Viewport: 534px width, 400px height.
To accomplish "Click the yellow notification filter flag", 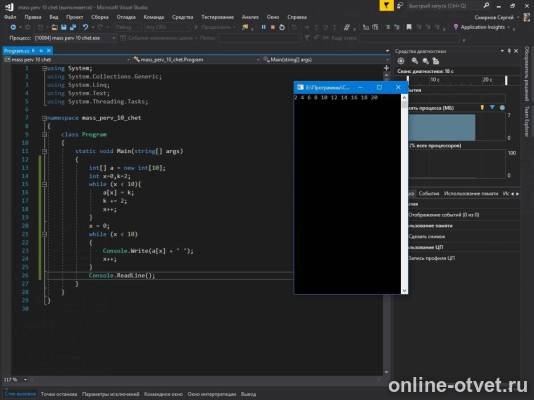I will point(386,5).
